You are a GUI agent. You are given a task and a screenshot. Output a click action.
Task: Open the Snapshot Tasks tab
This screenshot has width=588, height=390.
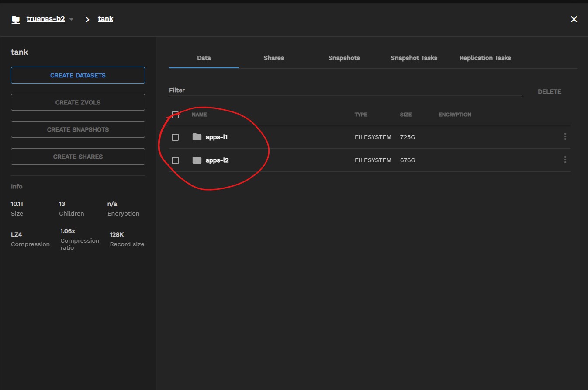click(414, 58)
